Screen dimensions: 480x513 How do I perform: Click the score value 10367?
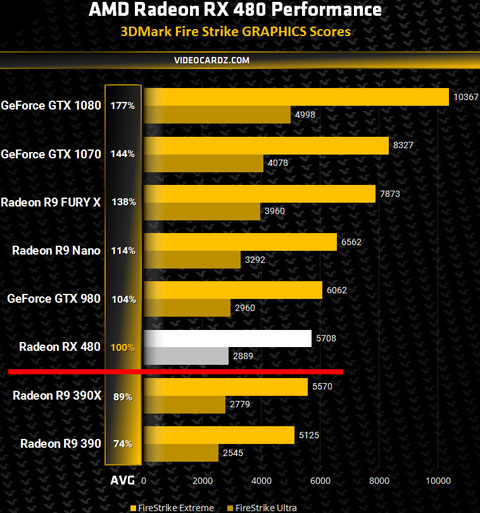[466, 97]
